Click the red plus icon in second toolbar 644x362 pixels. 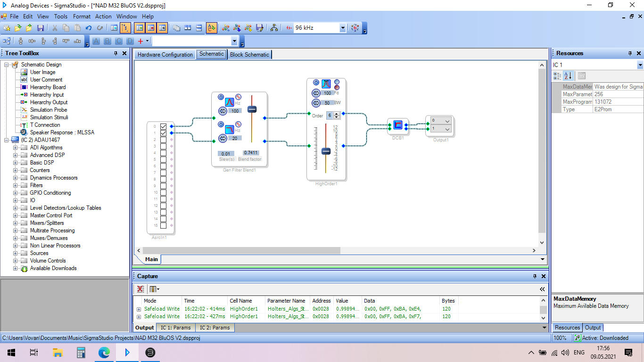tap(140, 41)
